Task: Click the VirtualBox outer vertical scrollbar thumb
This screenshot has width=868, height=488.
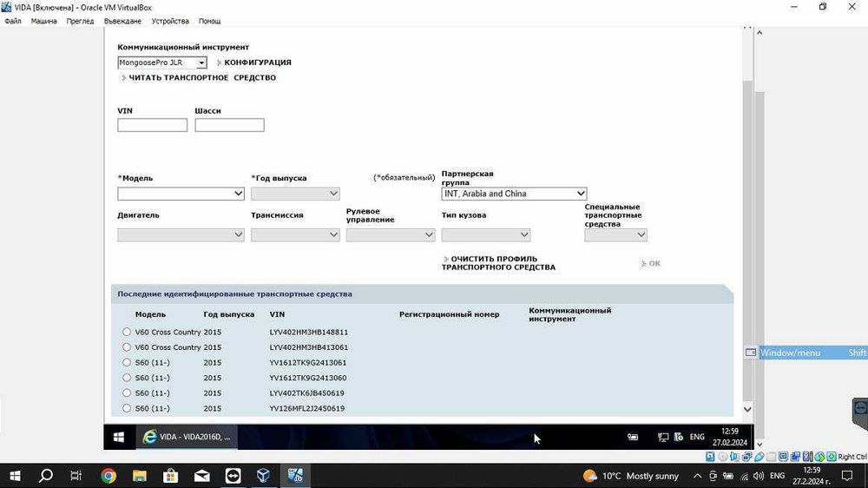Action: [759, 265]
